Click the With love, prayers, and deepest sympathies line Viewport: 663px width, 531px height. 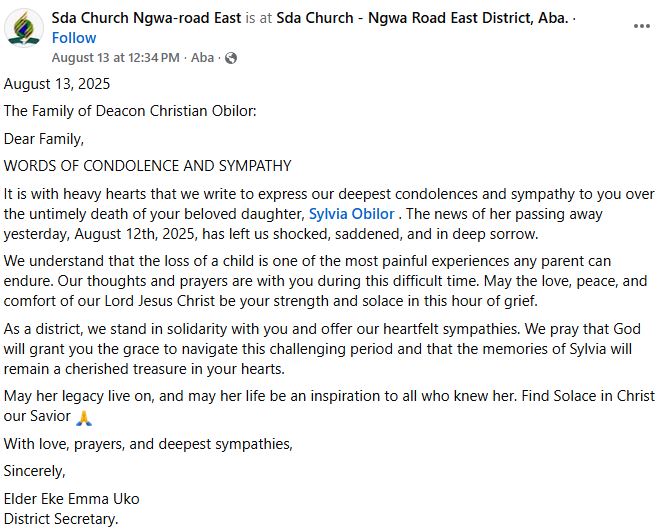(148, 444)
